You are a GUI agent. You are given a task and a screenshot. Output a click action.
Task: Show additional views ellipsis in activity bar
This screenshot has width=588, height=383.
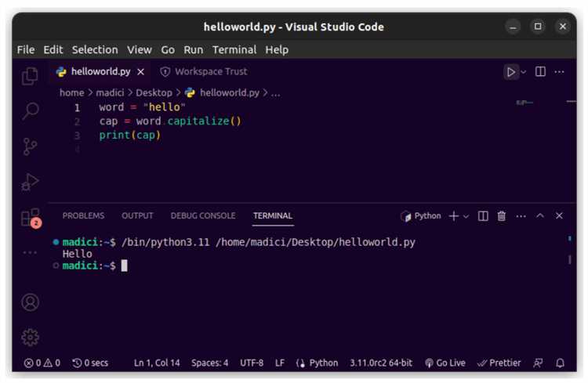pos(30,252)
